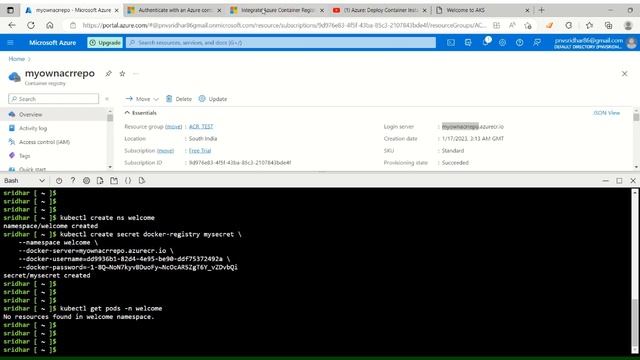Maximize the Cloud Shell pane
640x360 pixels.
(x=619, y=180)
